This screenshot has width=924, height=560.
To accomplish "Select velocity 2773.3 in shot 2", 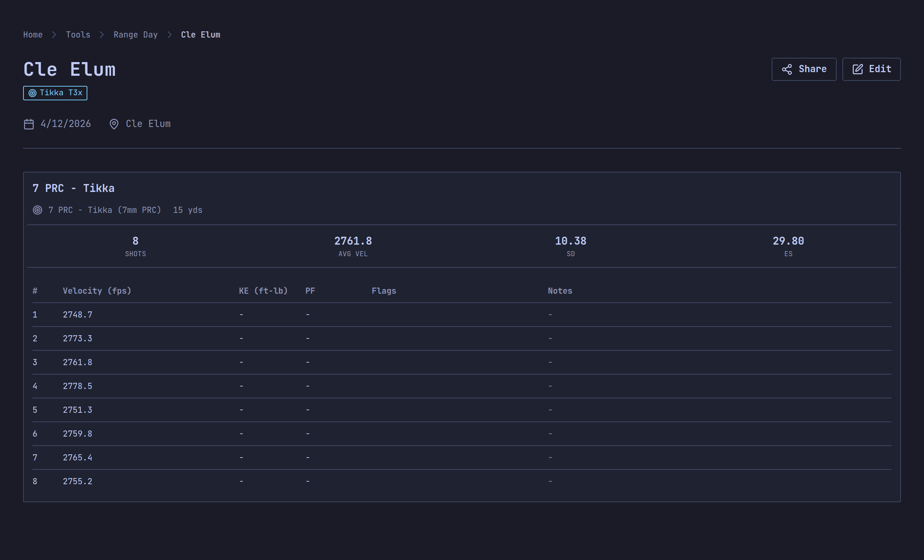I will pyautogui.click(x=78, y=338).
